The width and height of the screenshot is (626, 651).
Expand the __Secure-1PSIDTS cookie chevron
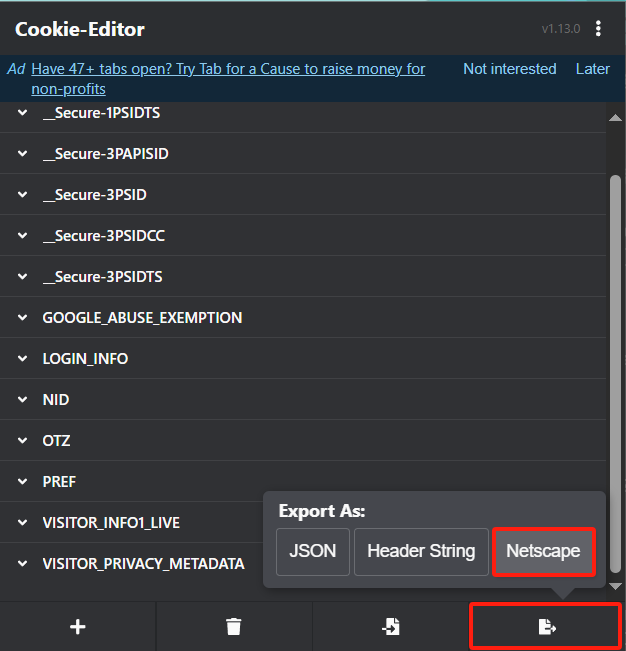[x=22, y=113]
